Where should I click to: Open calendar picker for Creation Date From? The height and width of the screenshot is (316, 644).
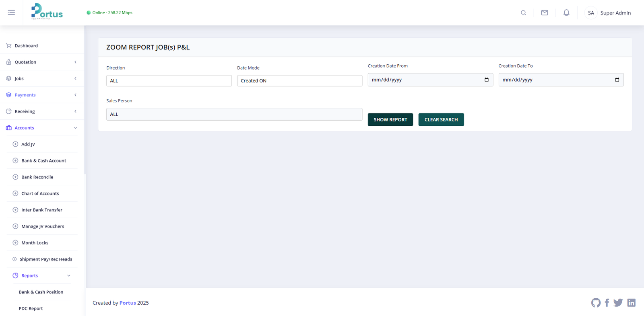[486, 80]
